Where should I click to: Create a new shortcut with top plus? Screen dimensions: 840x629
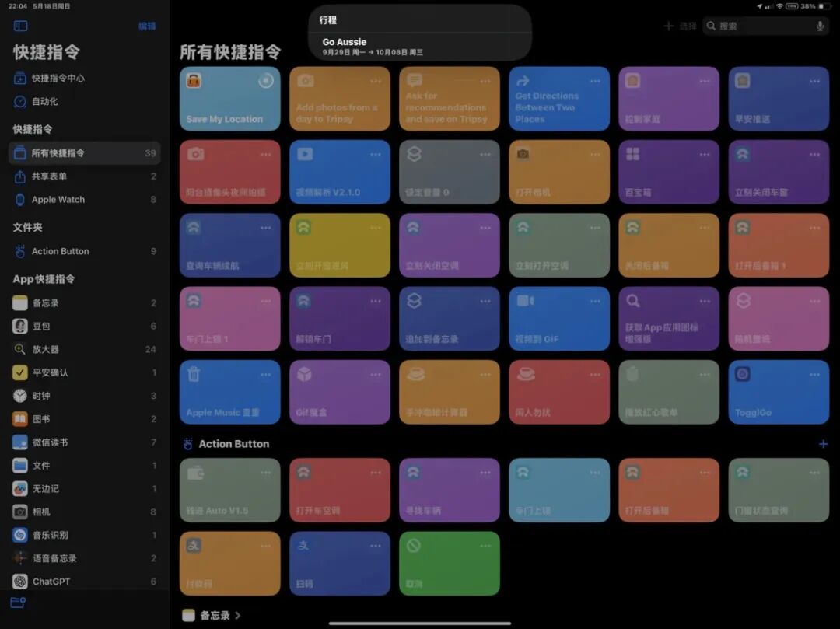click(x=668, y=26)
